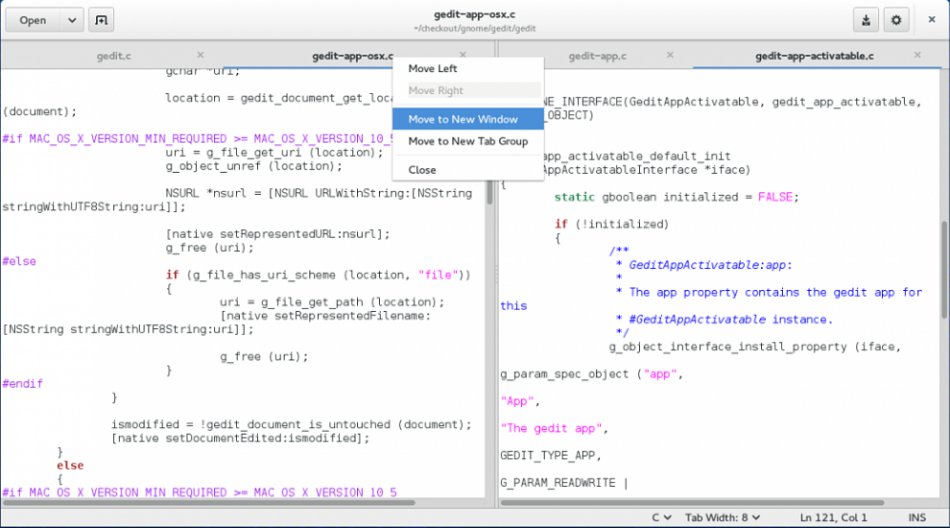Choose Move to New Tab Group
The height and width of the screenshot is (528, 950).
[x=468, y=141]
